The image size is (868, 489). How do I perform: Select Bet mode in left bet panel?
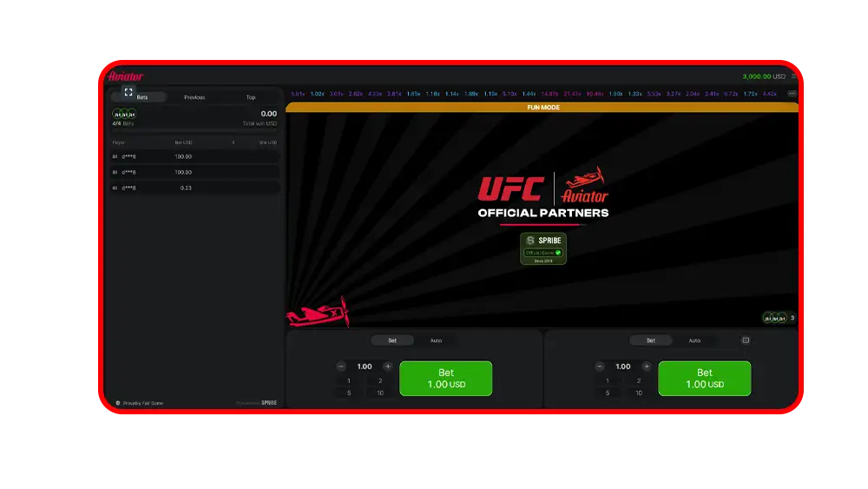(x=392, y=340)
